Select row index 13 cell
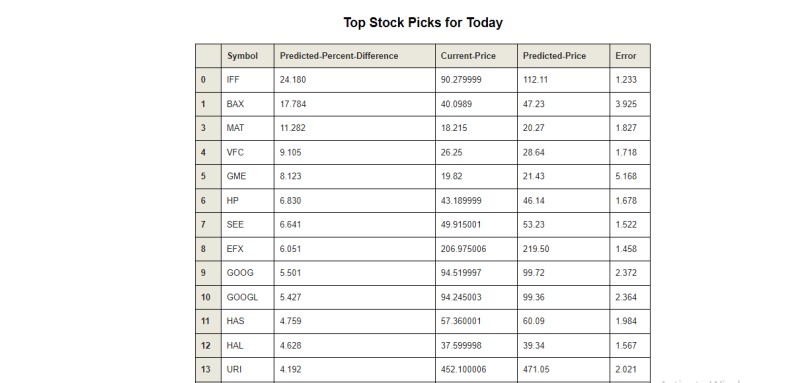The height and width of the screenshot is (383, 800). [x=208, y=370]
